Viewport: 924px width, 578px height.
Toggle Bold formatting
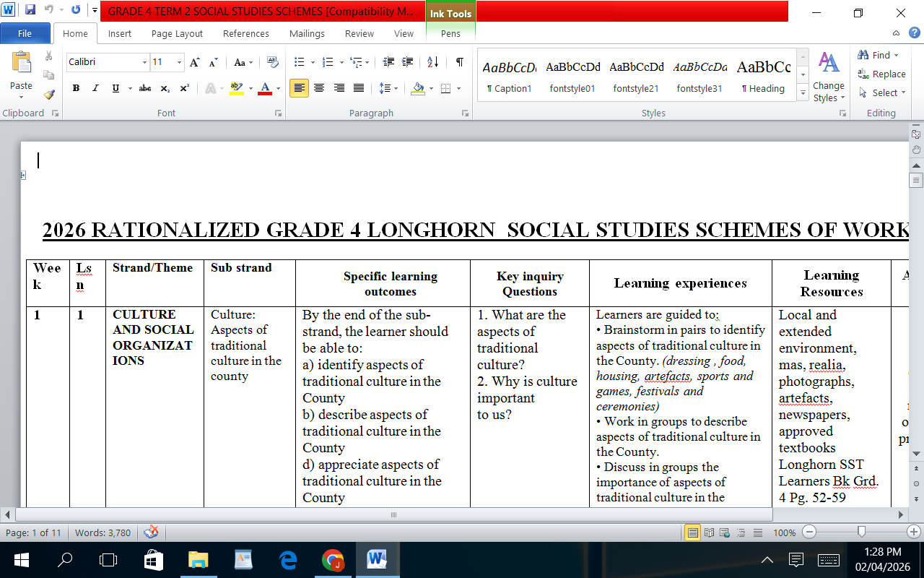(x=76, y=88)
